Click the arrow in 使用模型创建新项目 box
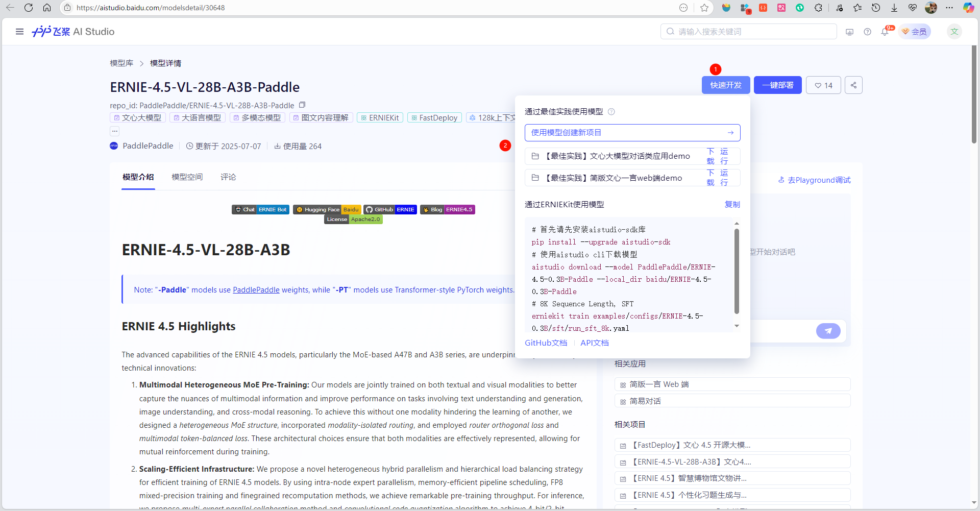Viewport: 980px width, 511px height. click(730, 133)
